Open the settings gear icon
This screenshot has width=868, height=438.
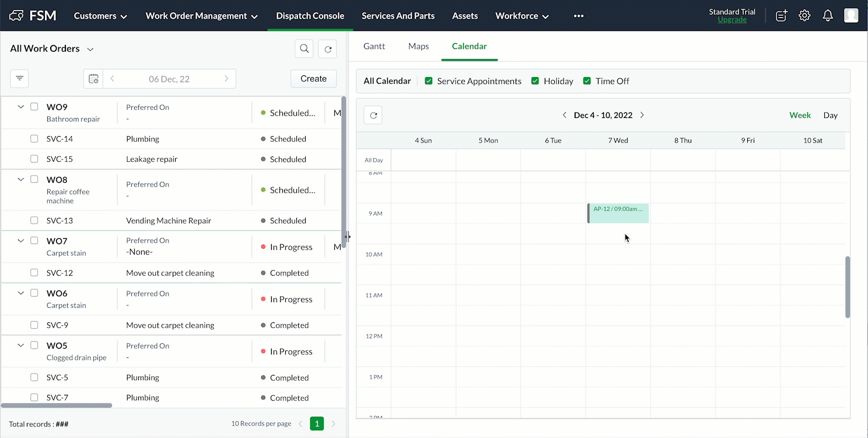click(x=804, y=16)
